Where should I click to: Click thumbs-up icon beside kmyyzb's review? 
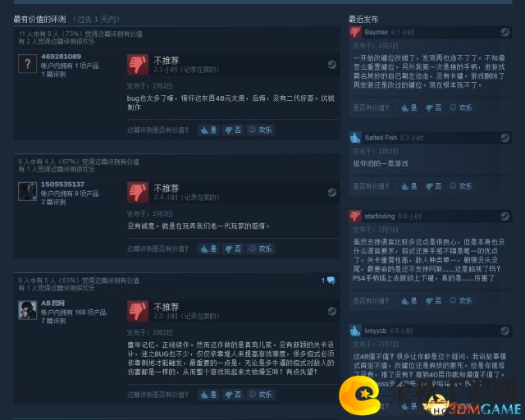click(x=355, y=331)
